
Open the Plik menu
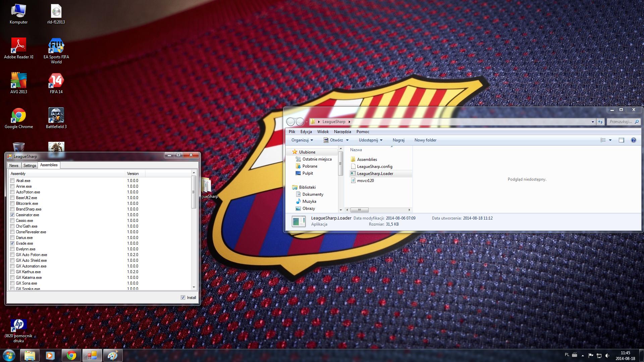(292, 132)
